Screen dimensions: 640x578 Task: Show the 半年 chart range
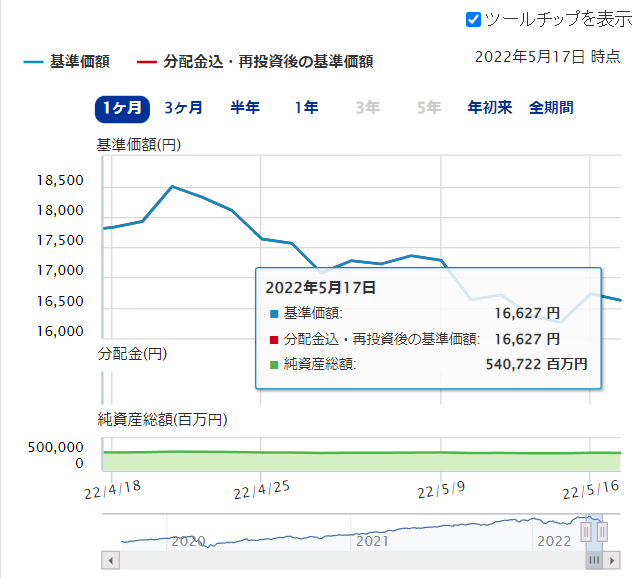(245, 108)
